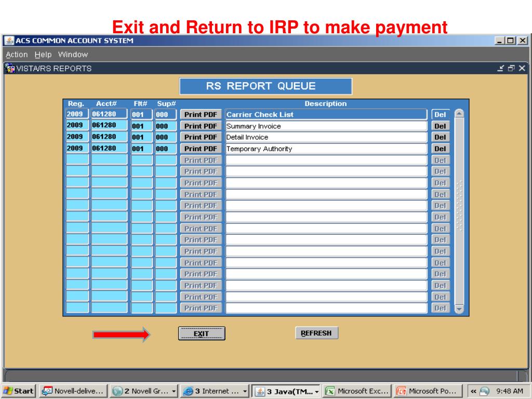This screenshot has height=399, width=532.
Task: Delete the Detail Invoice report
Action: point(441,137)
